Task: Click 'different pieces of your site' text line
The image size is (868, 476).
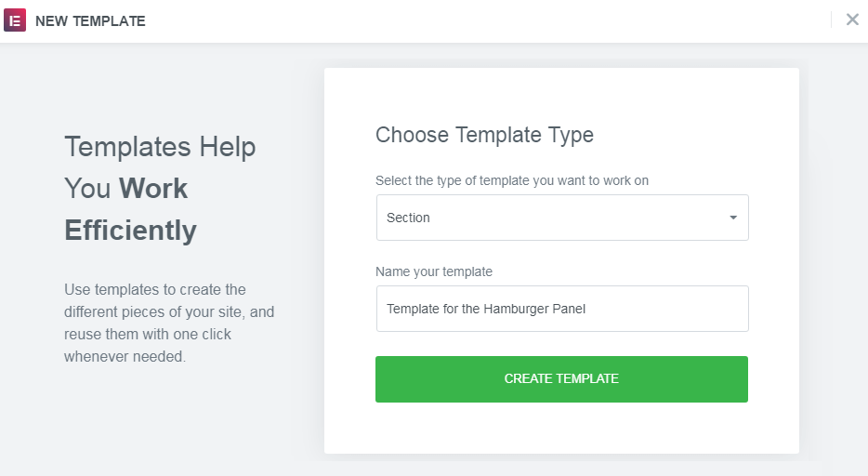Action: (x=169, y=311)
